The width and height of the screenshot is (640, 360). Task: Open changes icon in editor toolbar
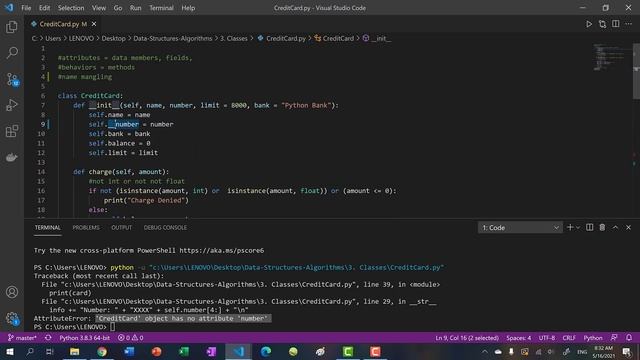602,24
